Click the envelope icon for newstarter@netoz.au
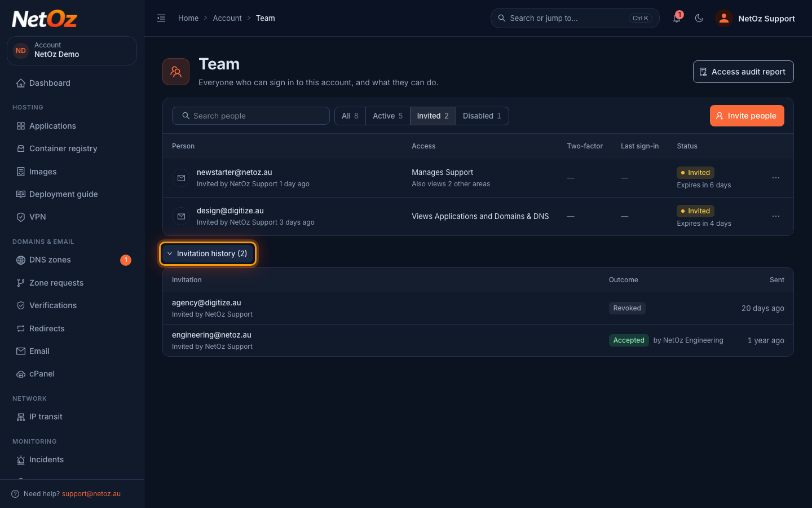This screenshot has height=508, width=812. click(181, 178)
